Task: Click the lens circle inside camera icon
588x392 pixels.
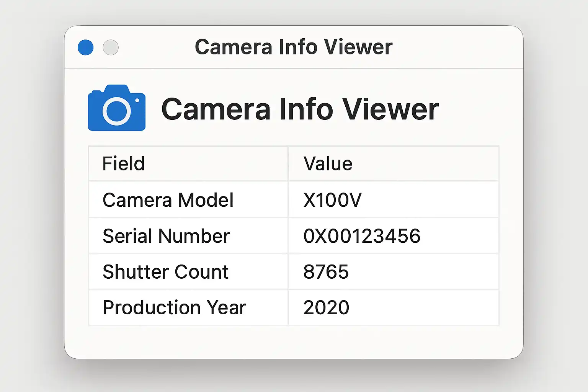Action: 116,111
